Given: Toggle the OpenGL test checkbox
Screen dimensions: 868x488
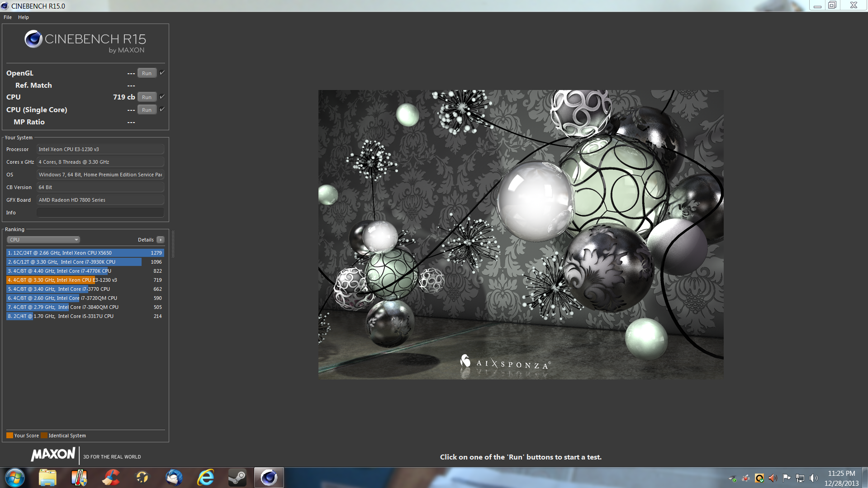Looking at the screenshot, I should click(162, 73).
